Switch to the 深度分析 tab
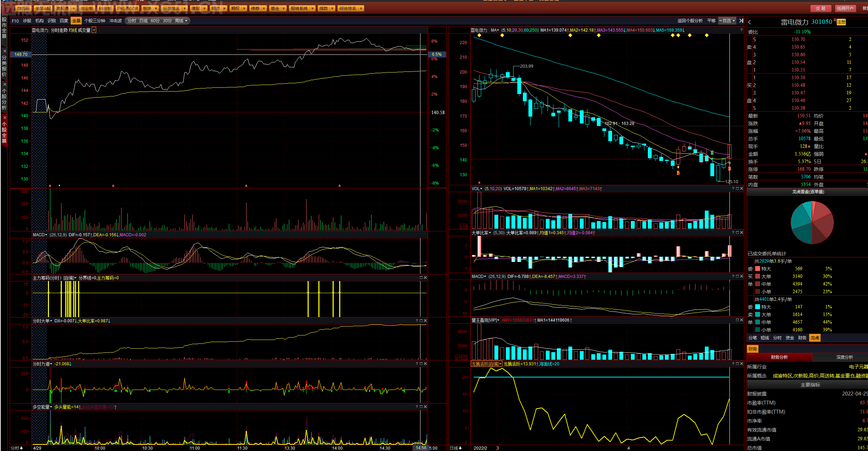This screenshot has height=451, width=868. click(845, 357)
